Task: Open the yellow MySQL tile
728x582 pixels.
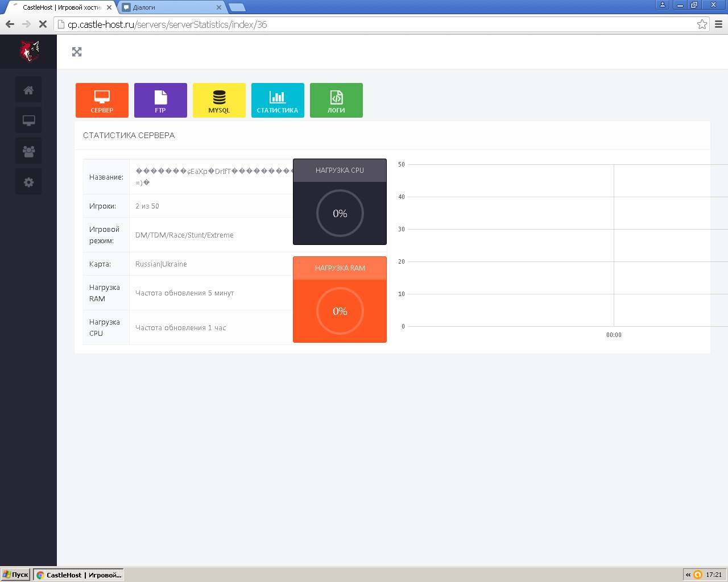Action: point(219,101)
